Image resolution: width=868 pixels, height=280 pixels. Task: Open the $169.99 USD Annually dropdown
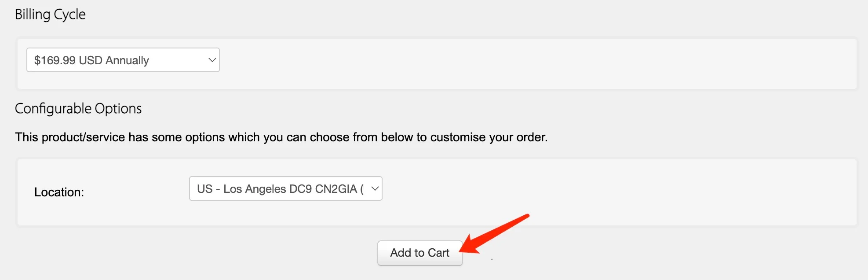pos(123,60)
